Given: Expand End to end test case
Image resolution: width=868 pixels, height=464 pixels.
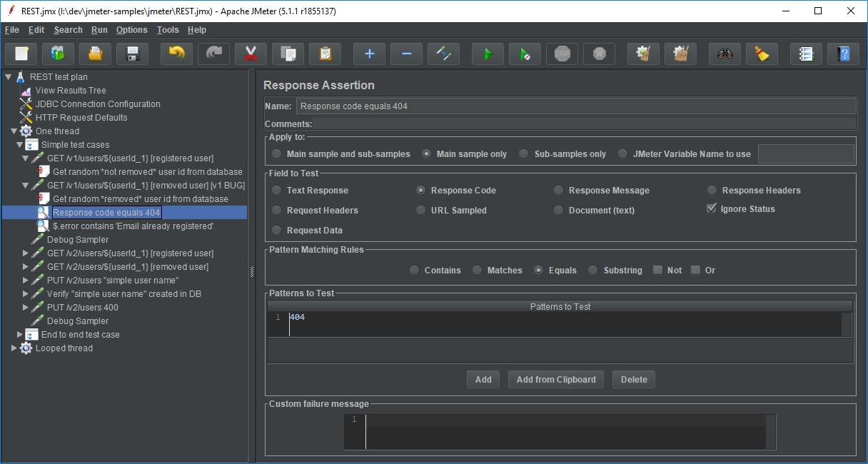Looking at the screenshot, I should point(19,335).
